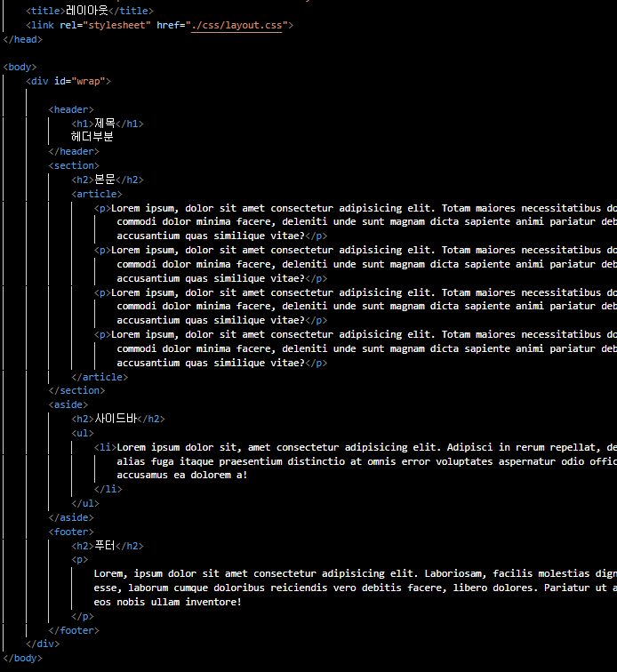Click the closing </article> tag

100,377
